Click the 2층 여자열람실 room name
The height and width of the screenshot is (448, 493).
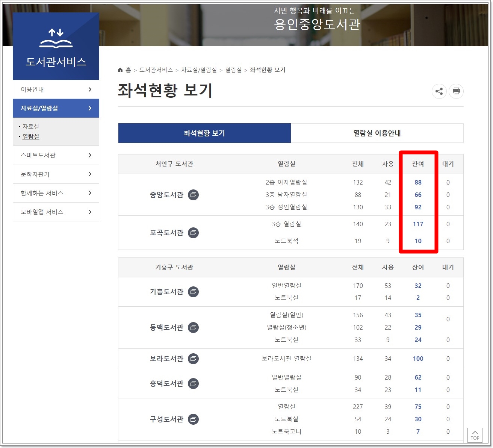click(286, 182)
